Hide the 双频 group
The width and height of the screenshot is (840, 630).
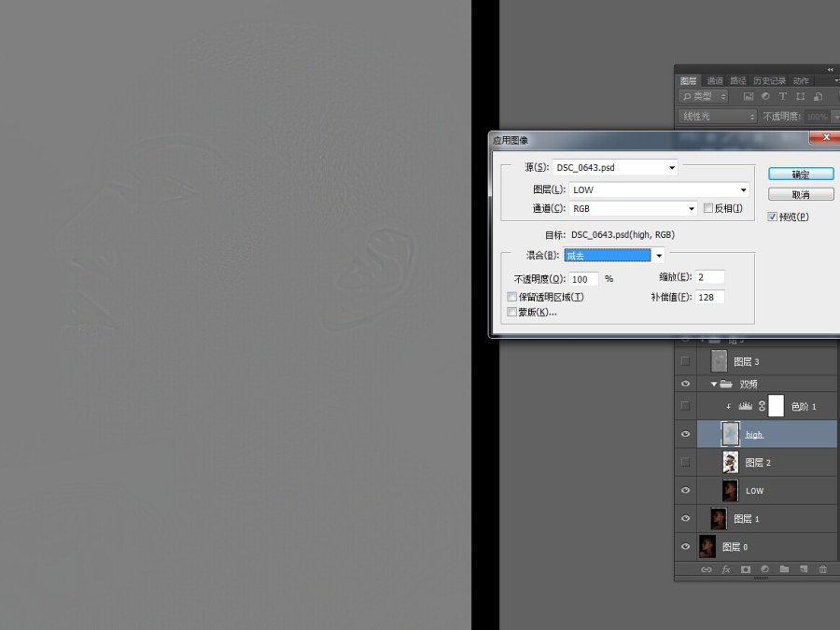coord(685,384)
